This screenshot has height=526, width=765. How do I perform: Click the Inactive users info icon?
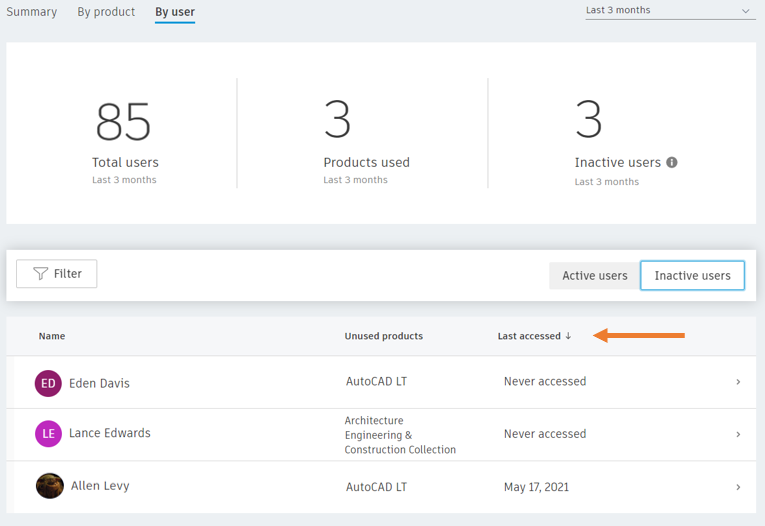672,162
